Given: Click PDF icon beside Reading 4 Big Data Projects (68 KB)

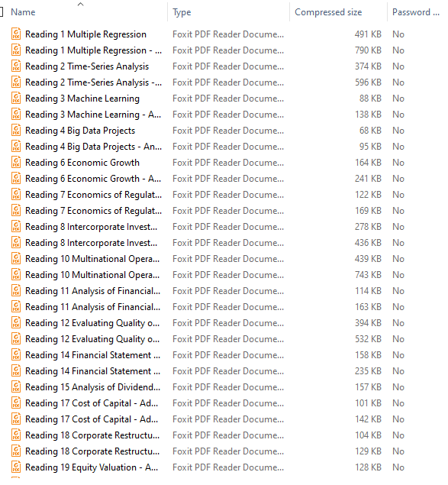Looking at the screenshot, I should pyautogui.click(x=16, y=131).
